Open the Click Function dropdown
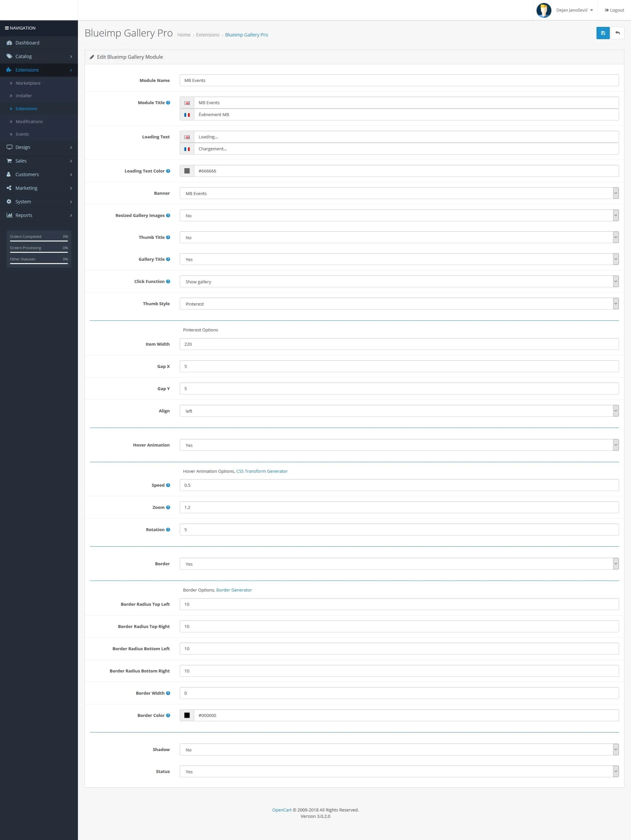The image size is (631, 840). click(x=399, y=282)
